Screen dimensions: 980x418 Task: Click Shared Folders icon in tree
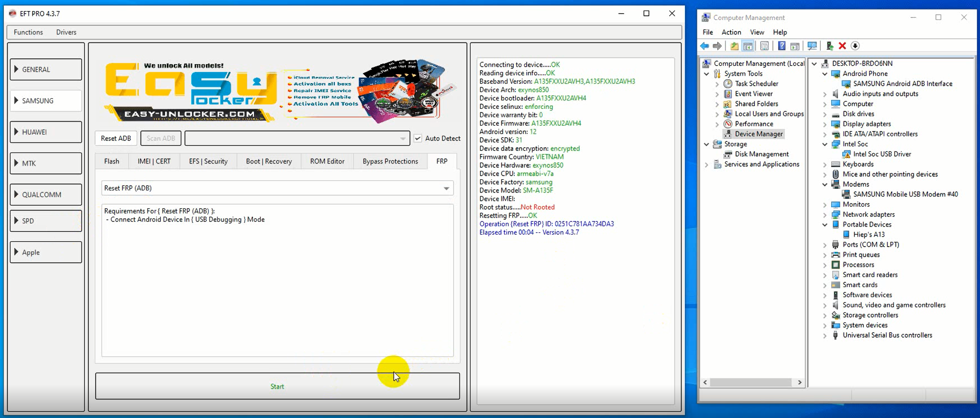click(728, 104)
